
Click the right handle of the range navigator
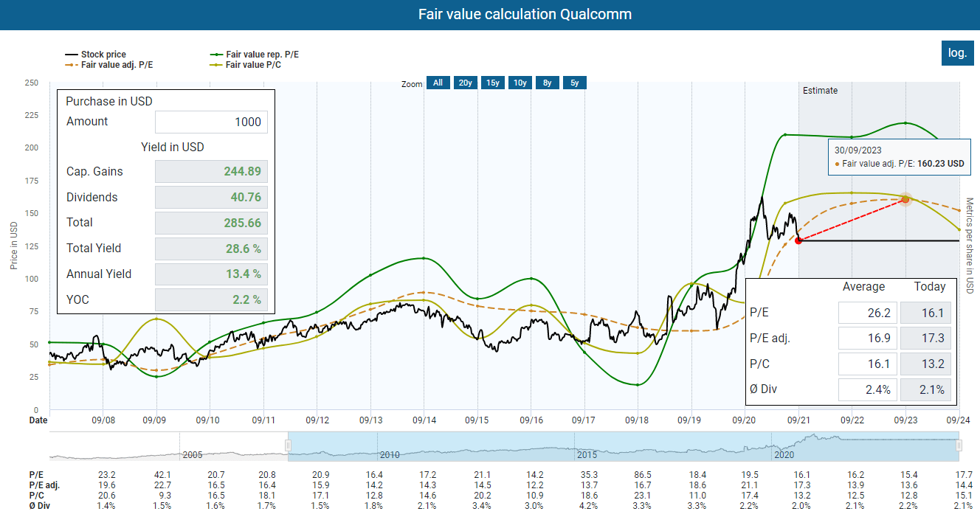point(959,445)
